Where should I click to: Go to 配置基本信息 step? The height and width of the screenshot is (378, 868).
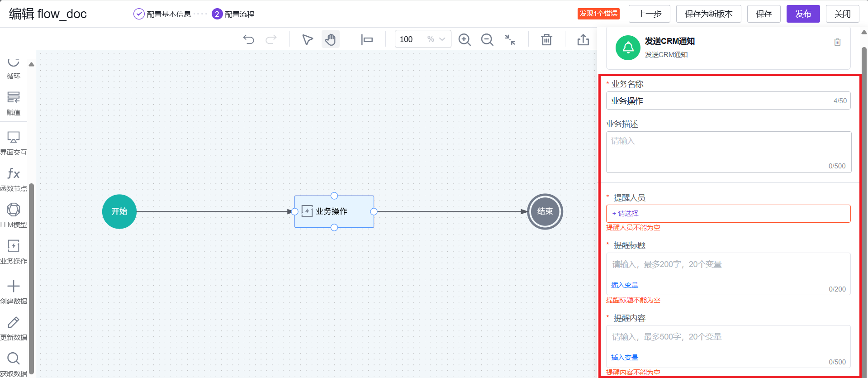163,14
